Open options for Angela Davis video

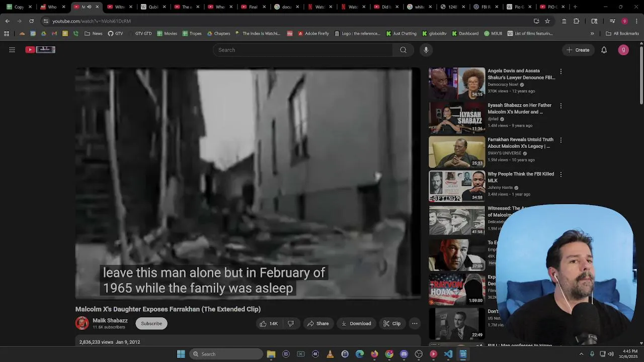561,71
